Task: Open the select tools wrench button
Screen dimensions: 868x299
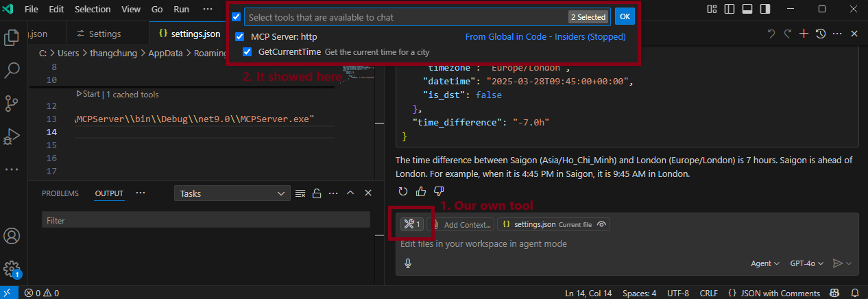Action: click(x=412, y=224)
